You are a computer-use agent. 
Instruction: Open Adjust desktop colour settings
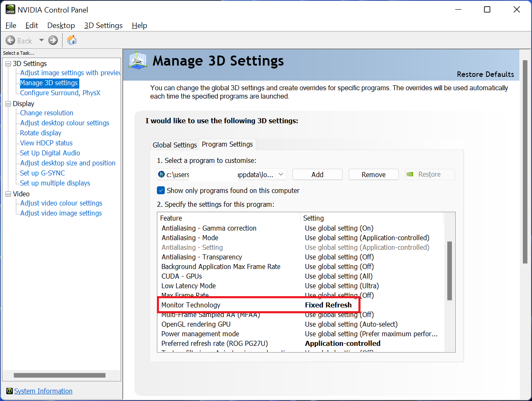(65, 123)
